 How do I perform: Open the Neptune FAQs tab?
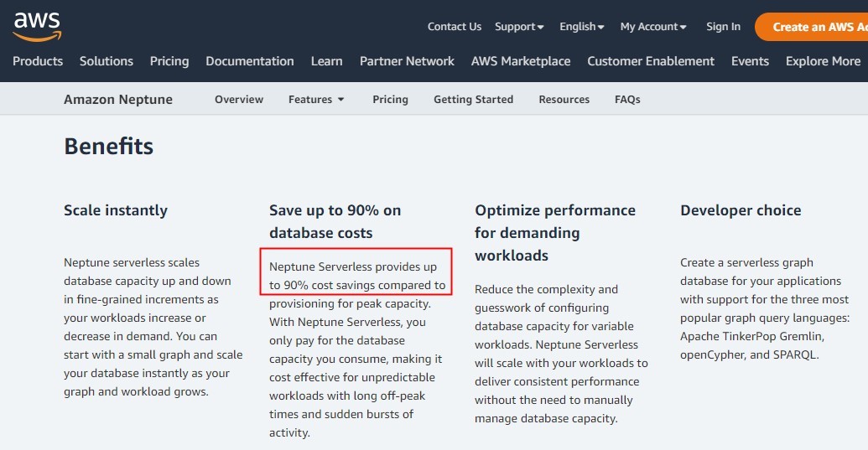[627, 100]
